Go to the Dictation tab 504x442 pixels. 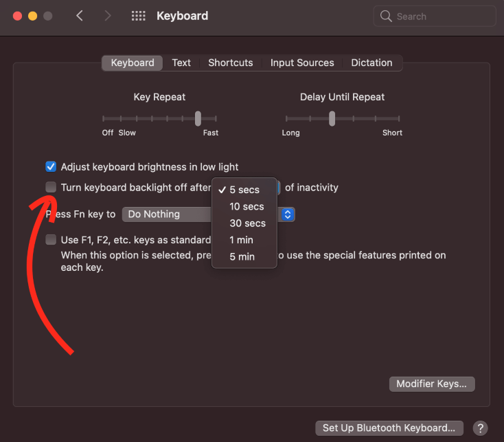pos(371,63)
